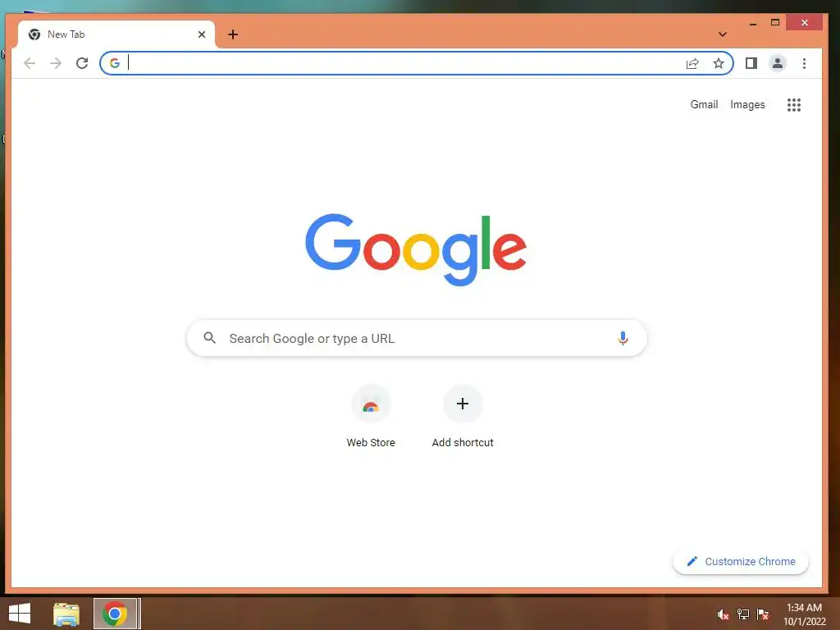Open the side panel icon
Image resolution: width=840 pixels, height=630 pixels.
pos(751,63)
